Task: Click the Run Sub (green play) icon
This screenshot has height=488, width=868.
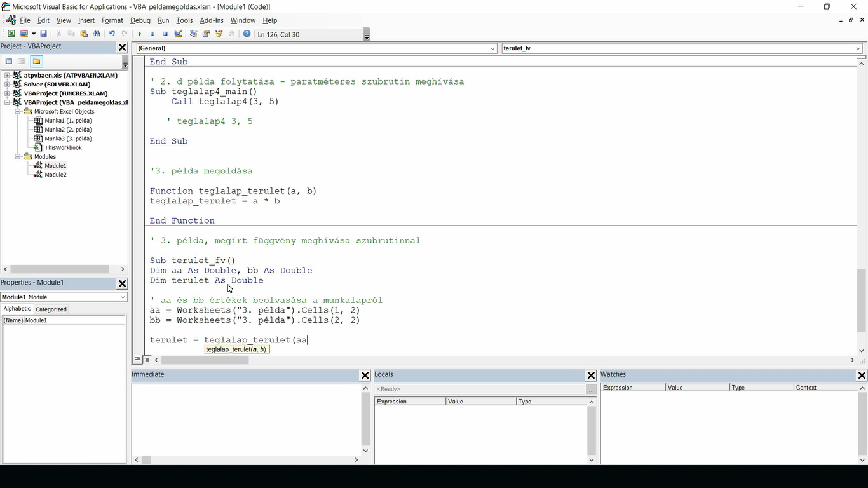Action: click(140, 34)
